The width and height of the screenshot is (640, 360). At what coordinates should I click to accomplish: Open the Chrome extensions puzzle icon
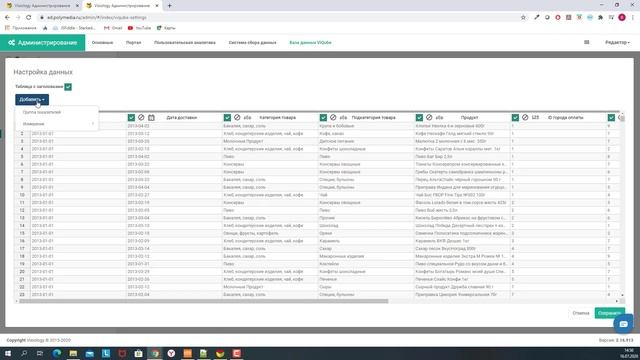(600, 18)
